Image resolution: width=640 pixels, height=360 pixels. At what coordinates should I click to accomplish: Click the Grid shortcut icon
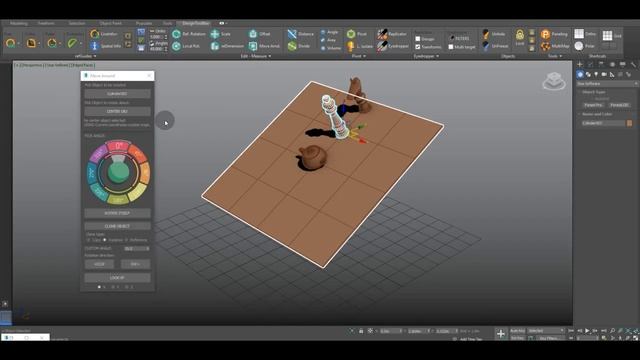click(x=607, y=36)
